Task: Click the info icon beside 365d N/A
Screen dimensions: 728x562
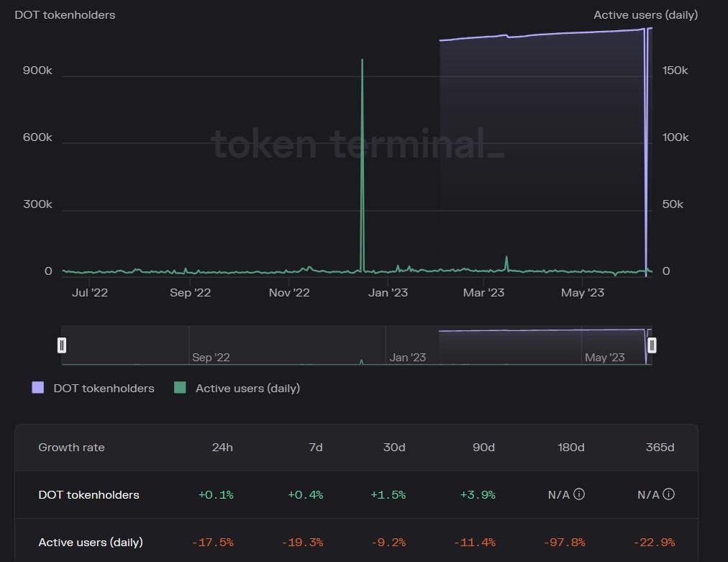Action: click(x=668, y=494)
